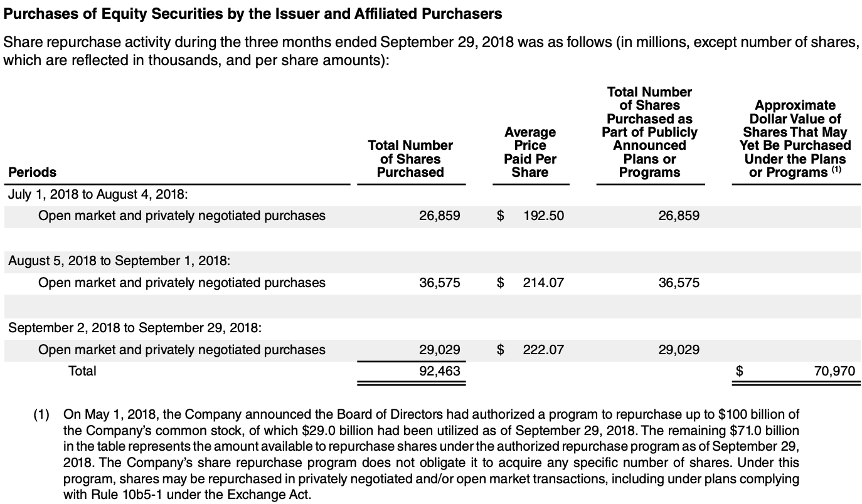The width and height of the screenshot is (862, 504).
Task: Select the 192.50 average price value
Action: pyautogui.click(x=543, y=216)
